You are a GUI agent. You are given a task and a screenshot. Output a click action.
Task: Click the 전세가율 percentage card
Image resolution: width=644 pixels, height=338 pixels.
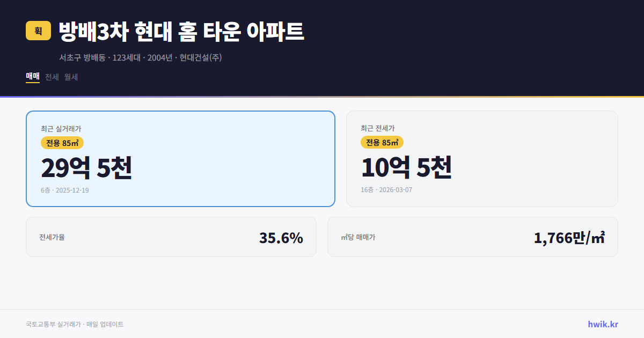click(x=171, y=237)
